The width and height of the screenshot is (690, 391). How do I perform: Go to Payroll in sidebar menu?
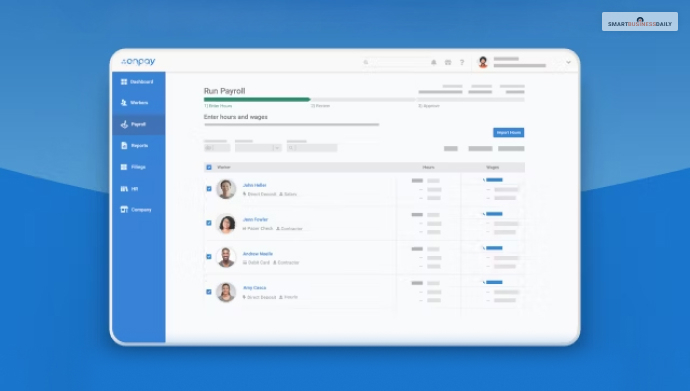139,124
